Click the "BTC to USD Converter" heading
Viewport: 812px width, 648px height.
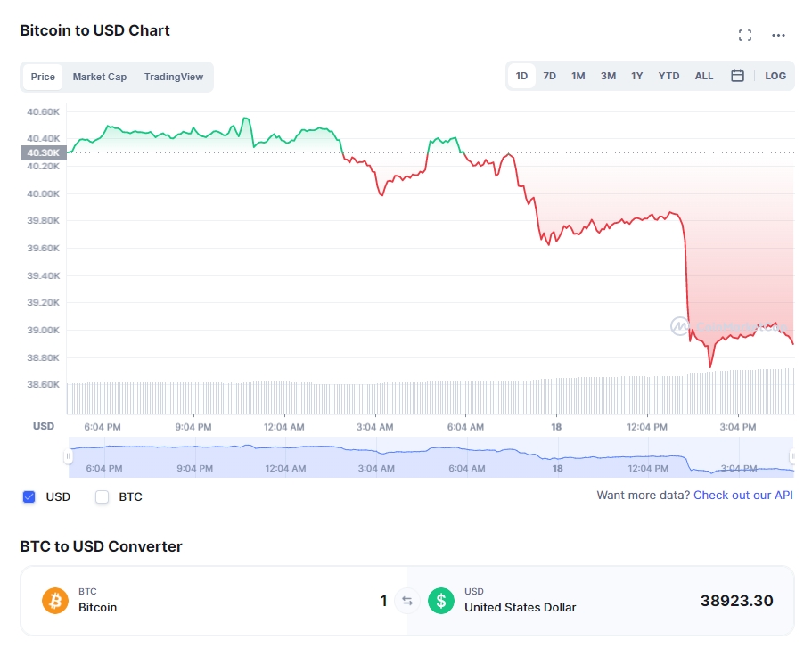[x=101, y=546]
